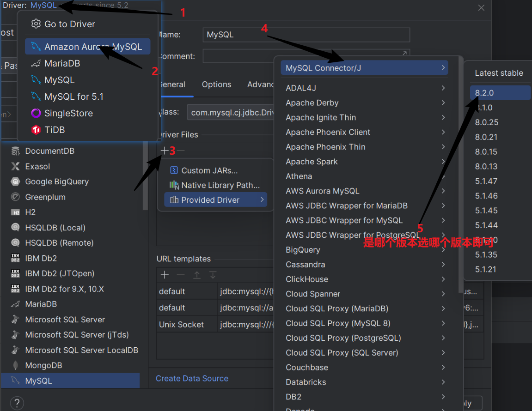The image size is (532, 411).
Task: Remove the selected URL template with the minus icon
Action: pos(181,275)
